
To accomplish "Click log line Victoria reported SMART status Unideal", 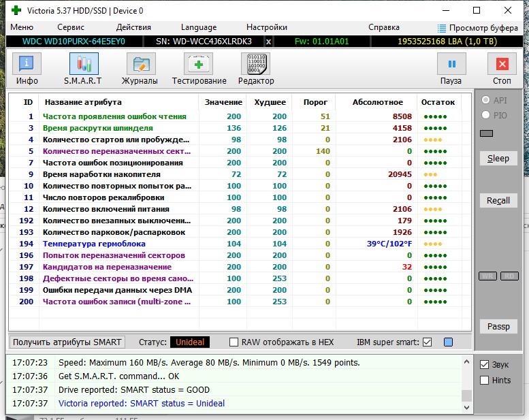I will tap(142, 403).
